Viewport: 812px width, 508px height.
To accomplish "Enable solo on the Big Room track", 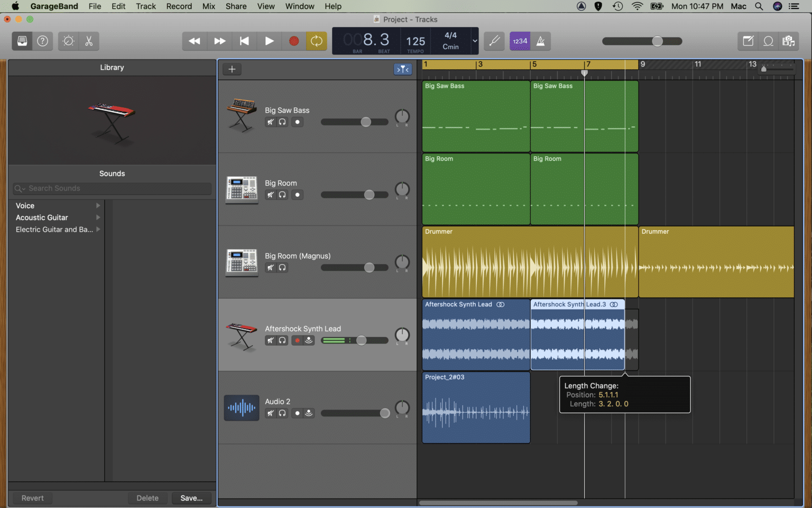I will [x=283, y=194].
